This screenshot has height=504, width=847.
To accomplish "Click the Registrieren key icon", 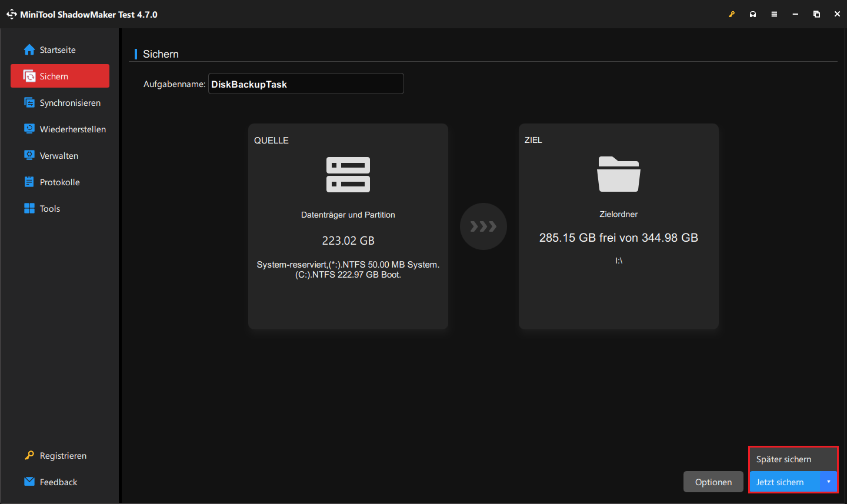I will (x=29, y=455).
